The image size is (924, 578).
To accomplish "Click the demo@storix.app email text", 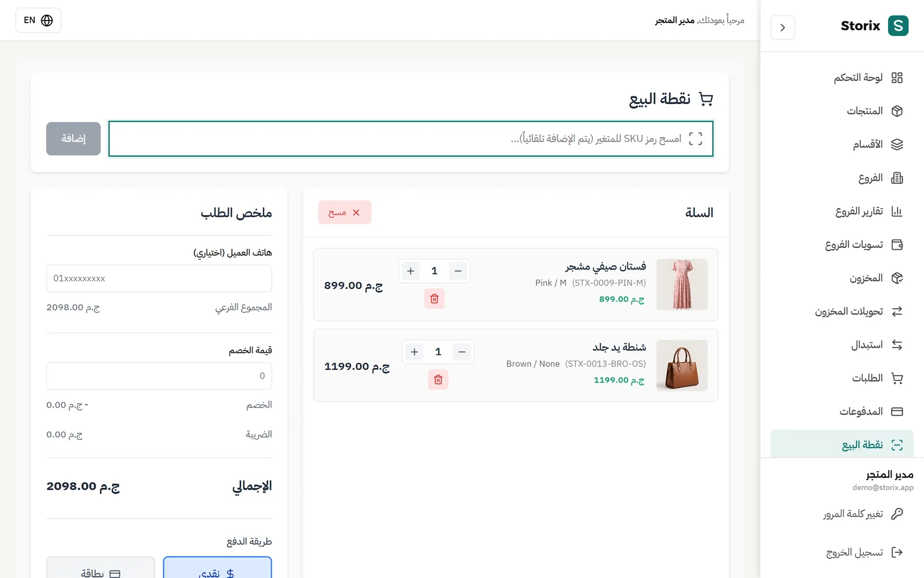I will point(883,488).
